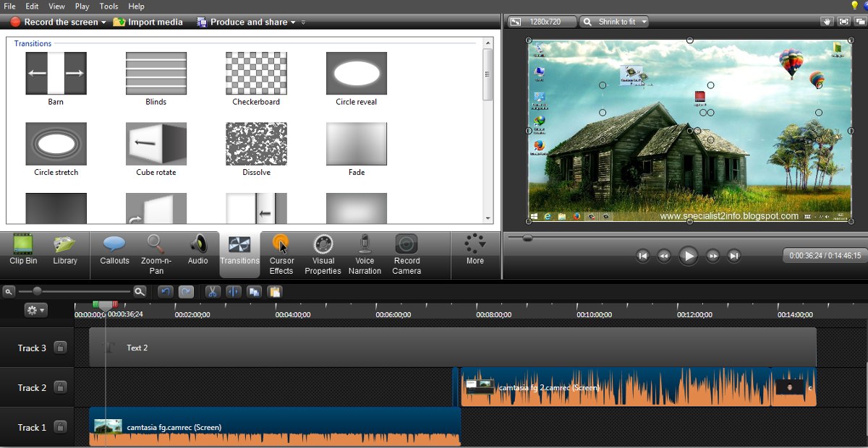Select the Circle stretch transition
Image resolution: width=868 pixels, height=448 pixels.
56,150
